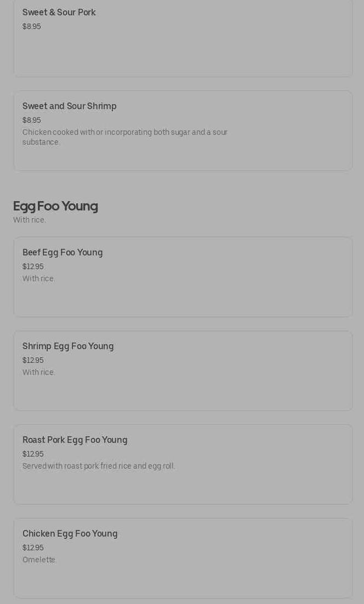Click the Sweet and Sour Shrimp price
The width and height of the screenshot is (364, 604).
32,121
